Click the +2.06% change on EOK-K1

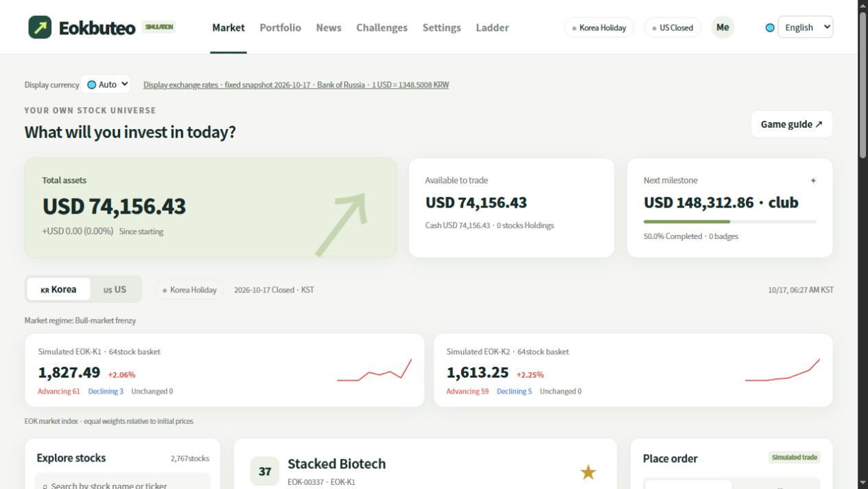(x=121, y=375)
